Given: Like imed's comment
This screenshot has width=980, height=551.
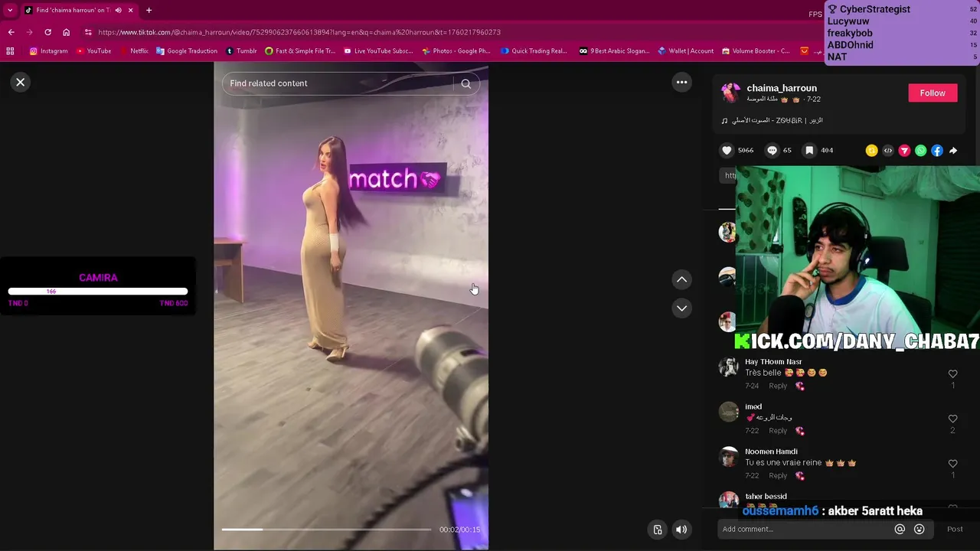Looking at the screenshot, I should point(952,419).
